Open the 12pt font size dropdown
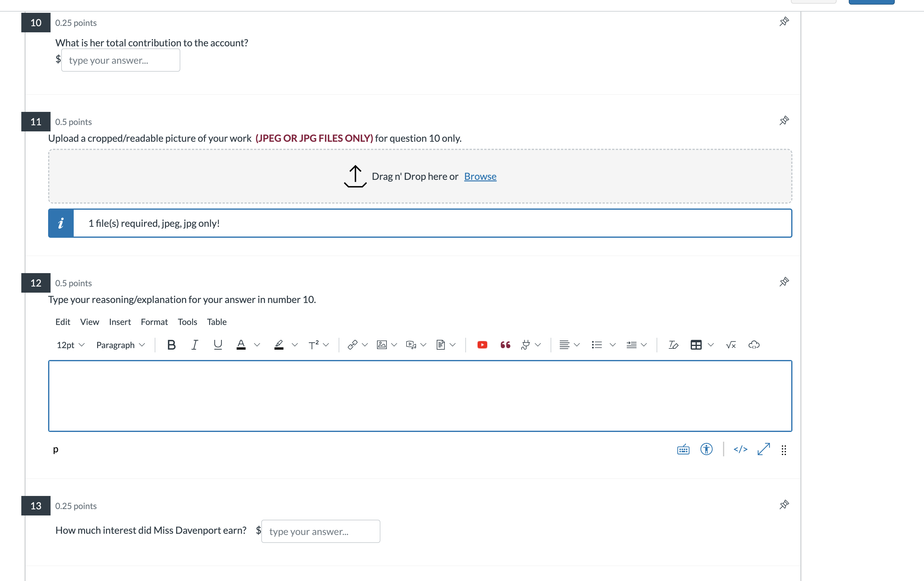Screen dimensions: 924x581 [71, 345]
